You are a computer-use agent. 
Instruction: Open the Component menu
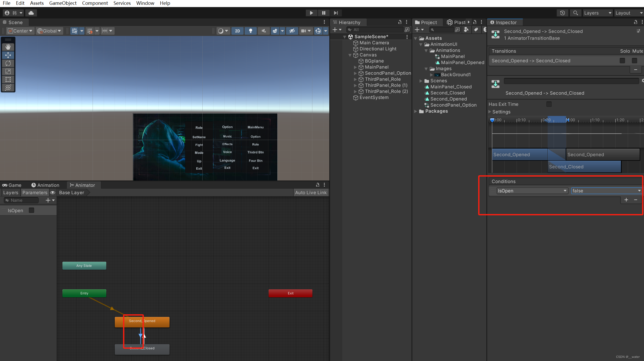tap(95, 3)
